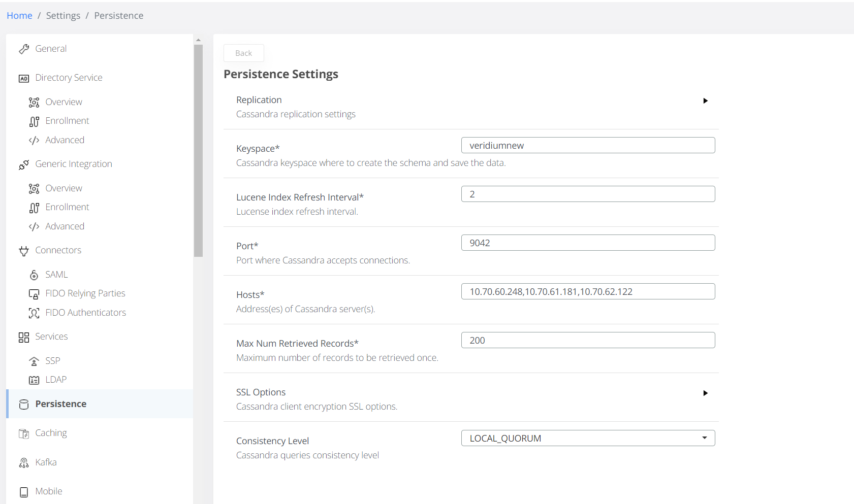
Task: Expand the SSL Options section
Action: 705,393
